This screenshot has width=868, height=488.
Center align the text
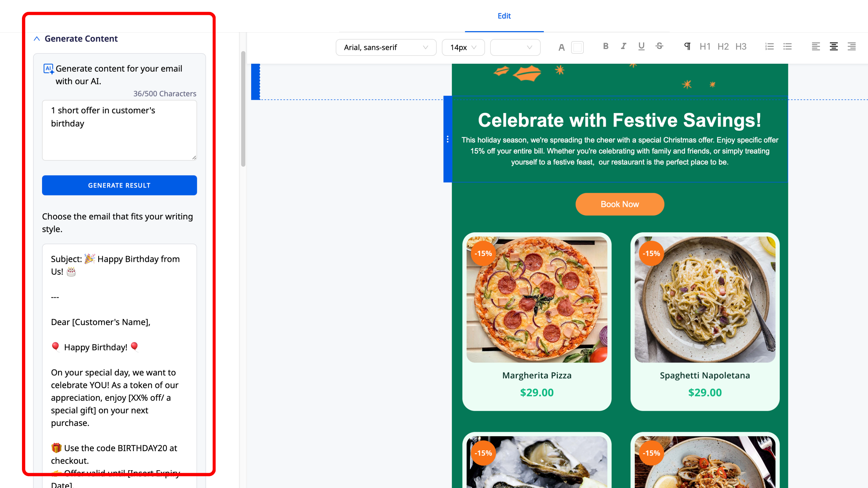click(834, 46)
